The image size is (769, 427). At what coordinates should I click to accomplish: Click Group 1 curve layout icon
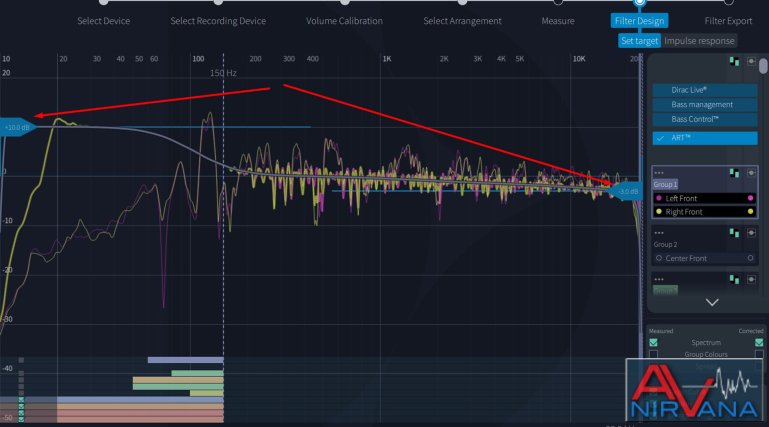(735, 173)
